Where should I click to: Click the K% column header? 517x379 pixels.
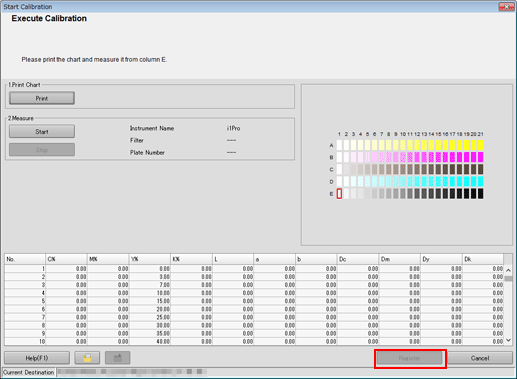(x=191, y=259)
